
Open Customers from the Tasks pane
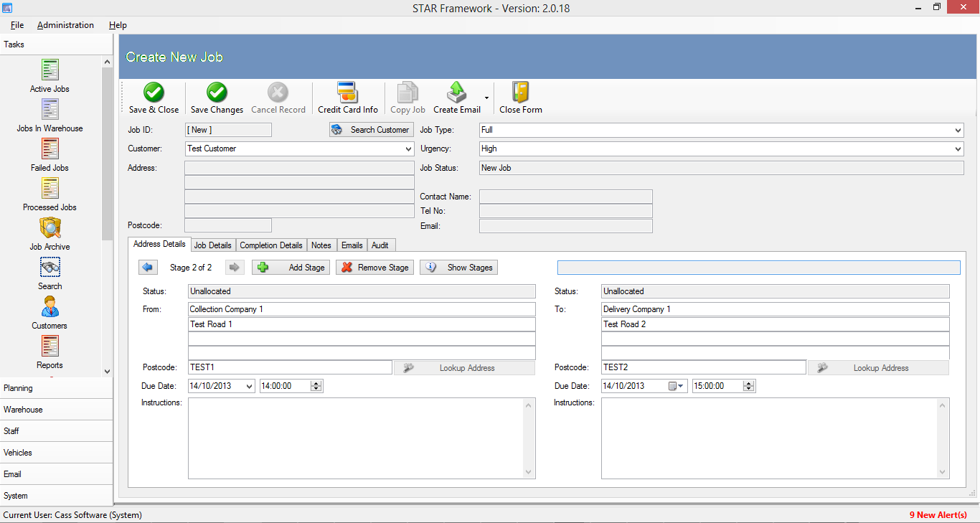(50, 313)
